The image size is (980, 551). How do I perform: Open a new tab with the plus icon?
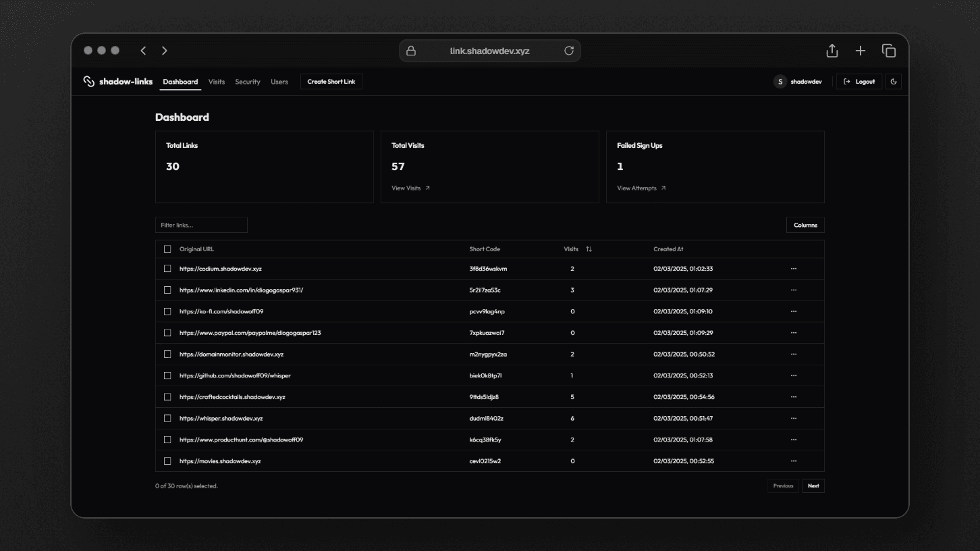pyautogui.click(x=861, y=51)
